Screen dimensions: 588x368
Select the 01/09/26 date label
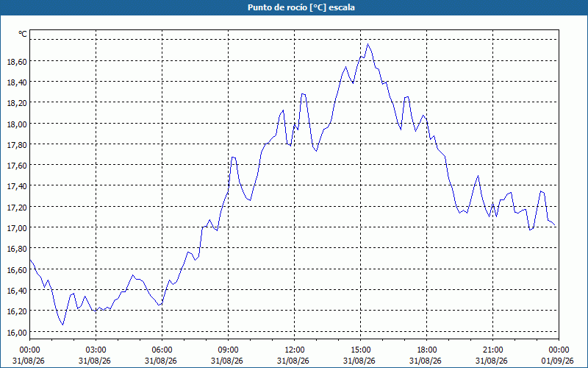click(x=558, y=361)
